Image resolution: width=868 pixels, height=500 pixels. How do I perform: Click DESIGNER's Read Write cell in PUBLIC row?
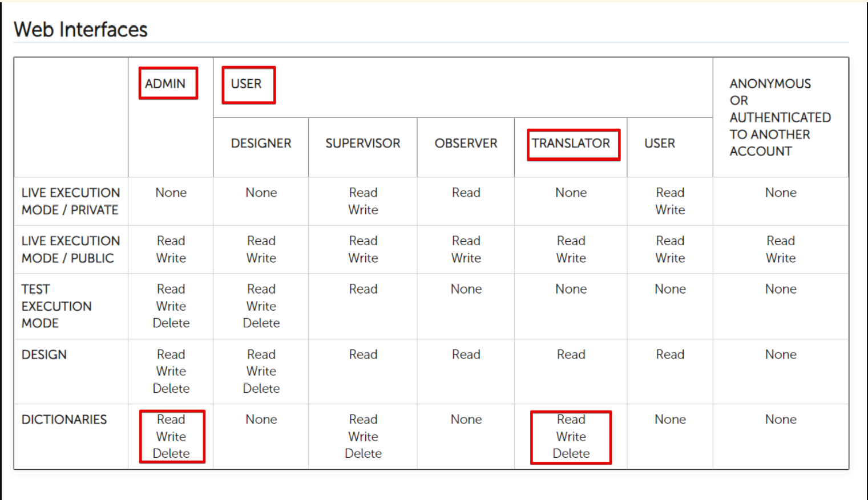point(261,249)
